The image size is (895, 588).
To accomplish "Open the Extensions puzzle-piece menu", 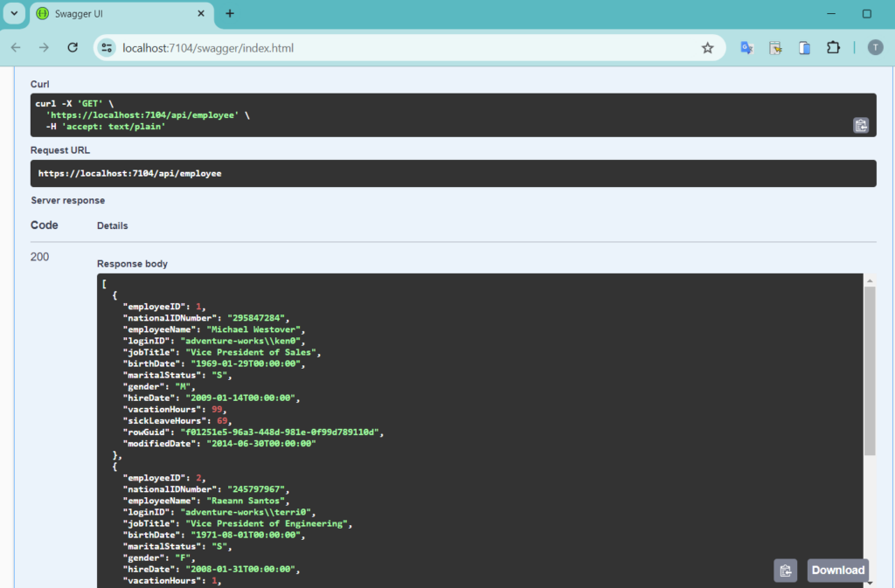I will (x=833, y=48).
